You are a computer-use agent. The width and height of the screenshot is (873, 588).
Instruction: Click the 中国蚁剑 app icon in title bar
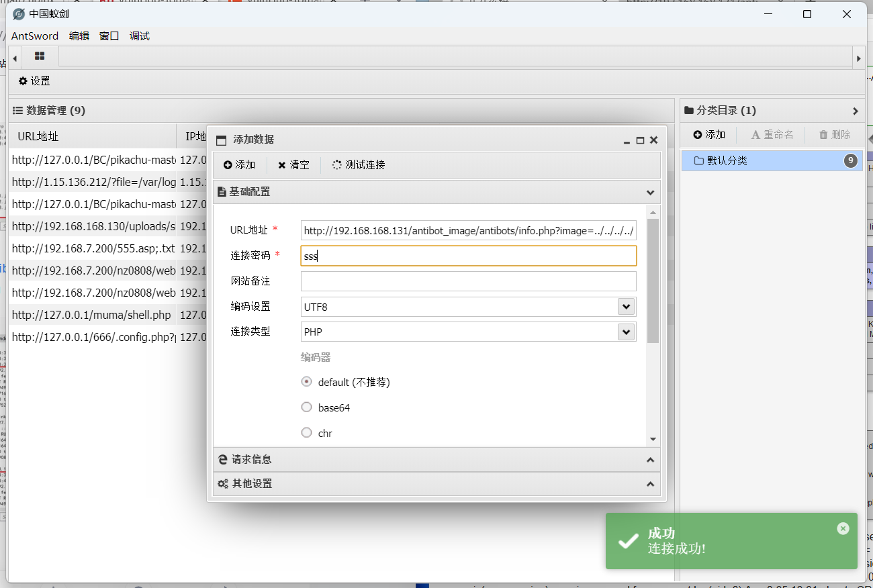tap(19, 14)
